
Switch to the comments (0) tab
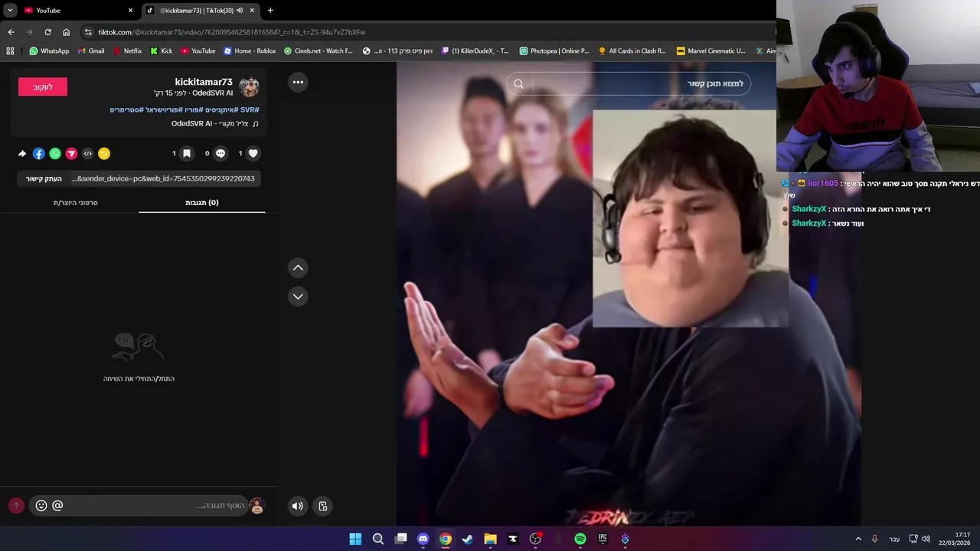[x=202, y=203]
